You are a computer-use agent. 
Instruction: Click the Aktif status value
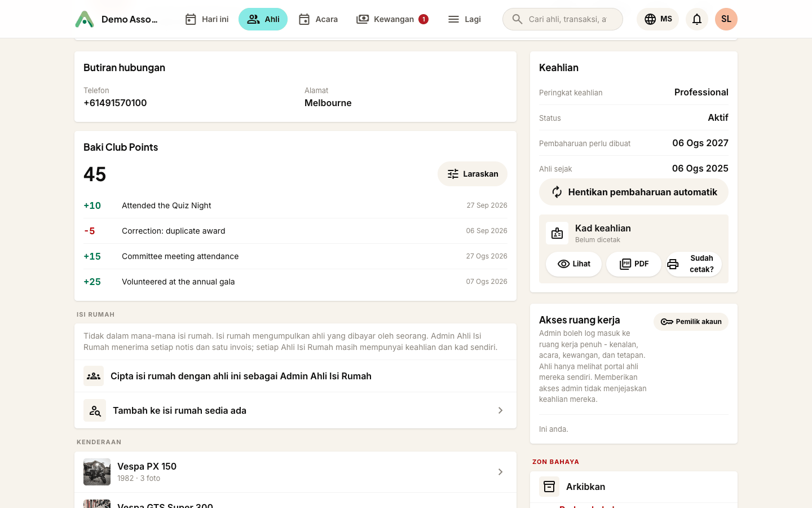tap(718, 117)
